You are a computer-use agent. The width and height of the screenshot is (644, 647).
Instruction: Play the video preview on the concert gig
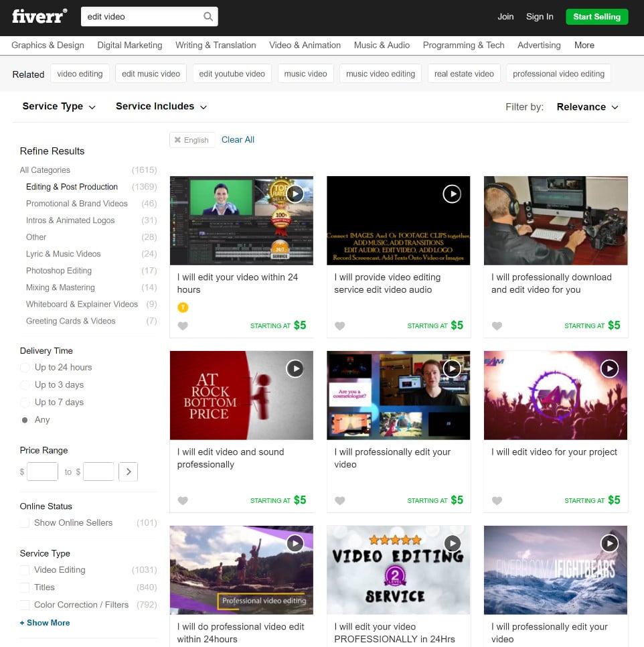click(x=609, y=368)
